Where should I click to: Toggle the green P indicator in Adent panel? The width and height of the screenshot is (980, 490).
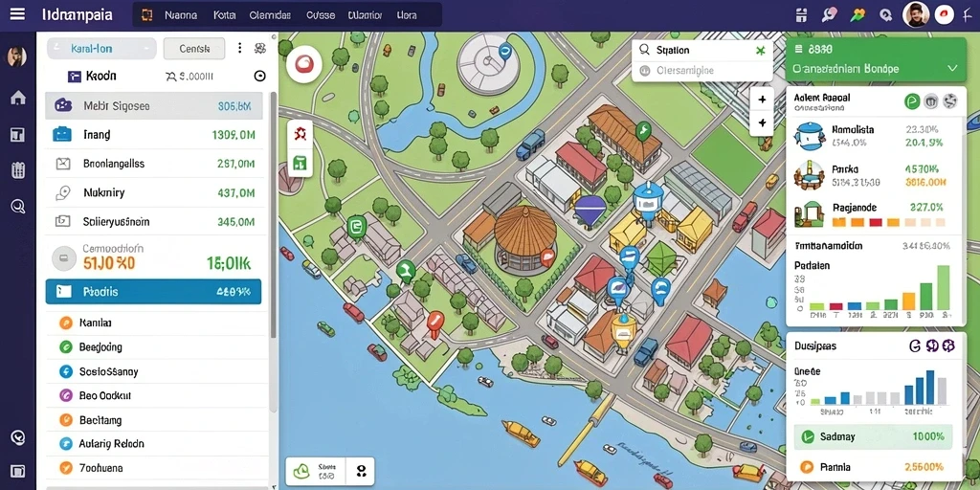(x=912, y=101)
